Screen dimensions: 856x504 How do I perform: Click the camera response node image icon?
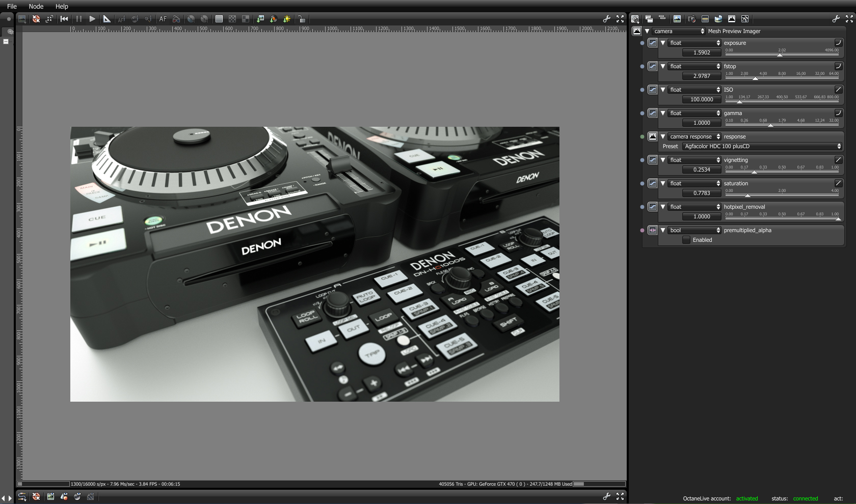652,136
